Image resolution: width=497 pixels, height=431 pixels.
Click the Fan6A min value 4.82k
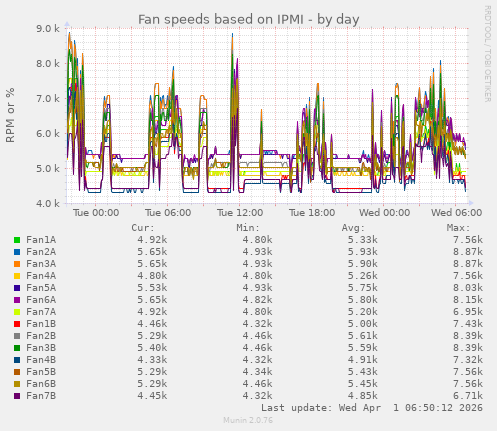(257, 300)
